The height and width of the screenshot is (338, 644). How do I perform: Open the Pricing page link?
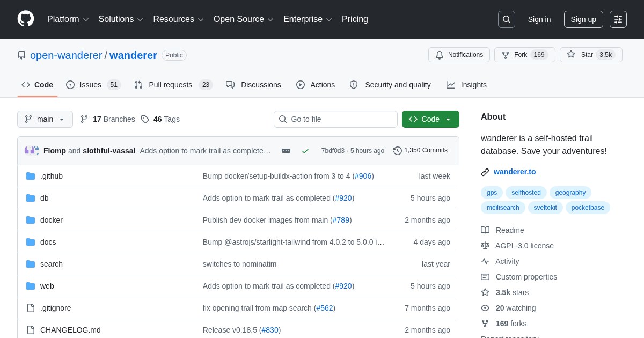[x=355, y=19]
